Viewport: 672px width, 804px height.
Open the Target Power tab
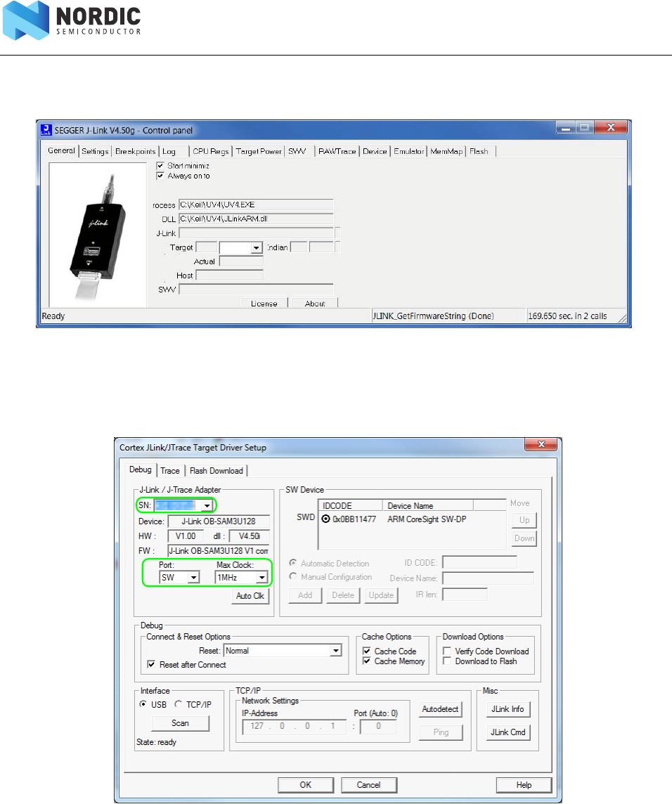coord(259,151)
